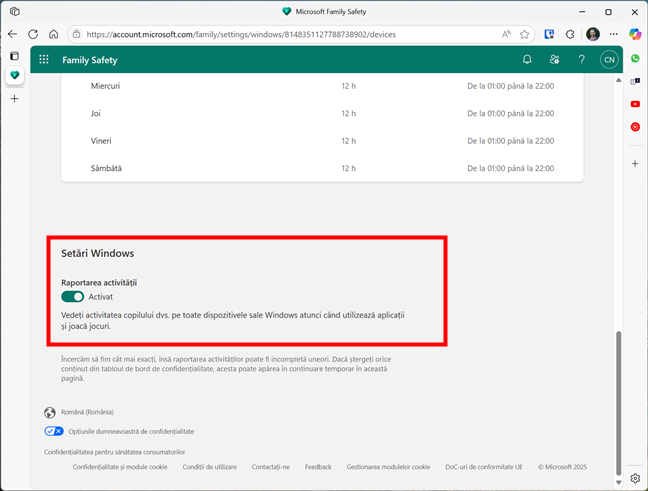Viewport: 648px width, 491px height.
Task: Open Outlook from the Edge sidebar
Action: 635,81
